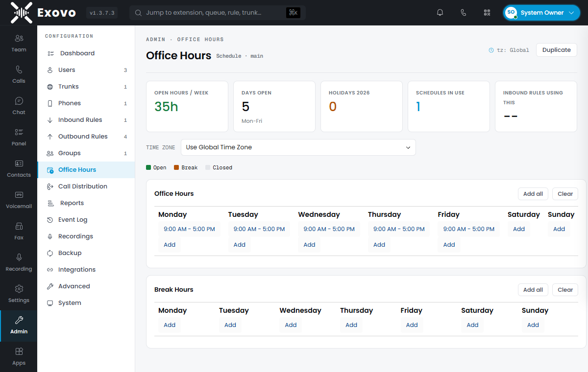
Task: Open the Chat section in left rail
Action: (19, 106)
